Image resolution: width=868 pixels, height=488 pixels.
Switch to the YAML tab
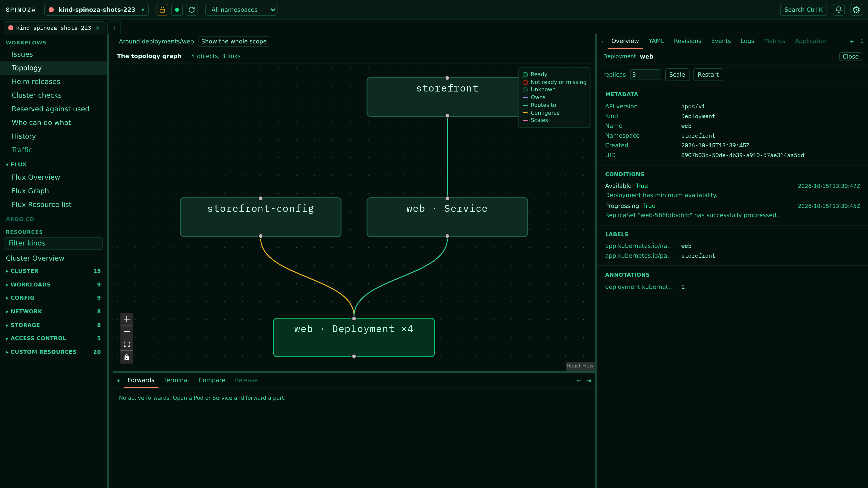(x=656, y=41)
